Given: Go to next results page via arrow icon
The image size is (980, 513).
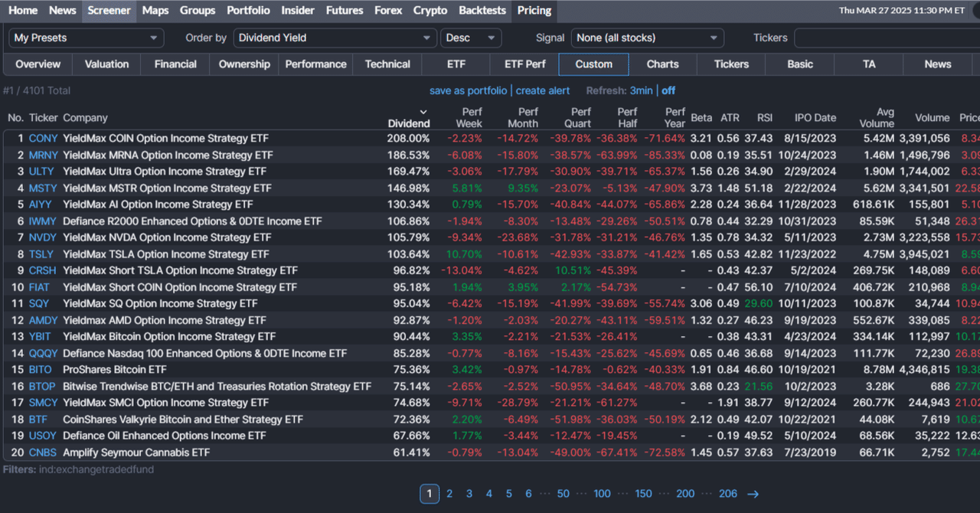Looking at the screenshot, I should (x=754, y=494).
